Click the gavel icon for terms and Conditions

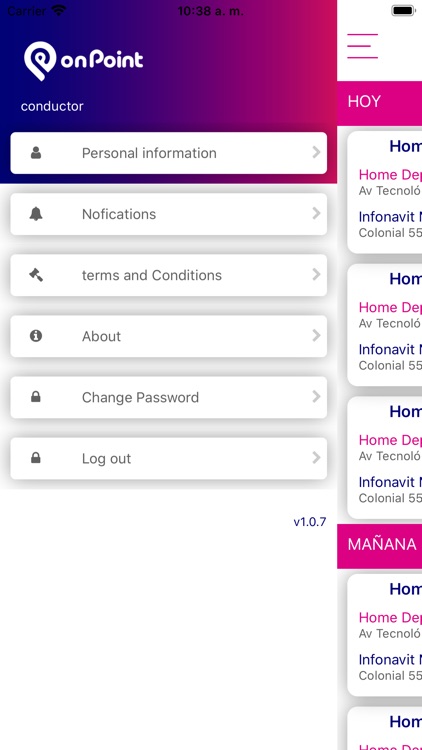(36, 275)
